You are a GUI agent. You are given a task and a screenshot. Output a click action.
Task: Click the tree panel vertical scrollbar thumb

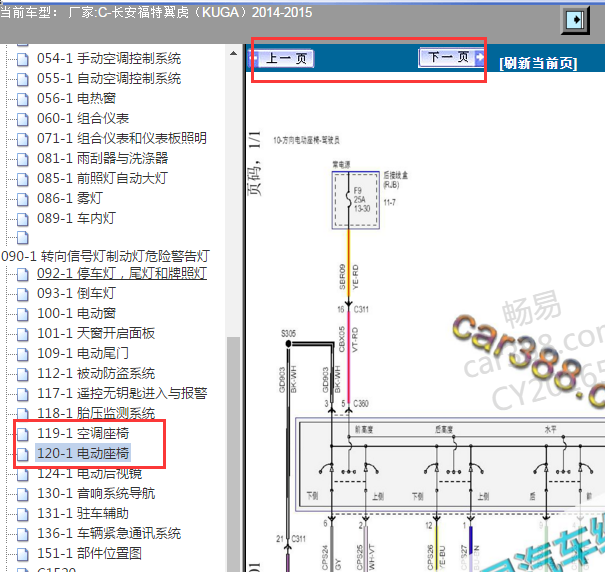233,454
